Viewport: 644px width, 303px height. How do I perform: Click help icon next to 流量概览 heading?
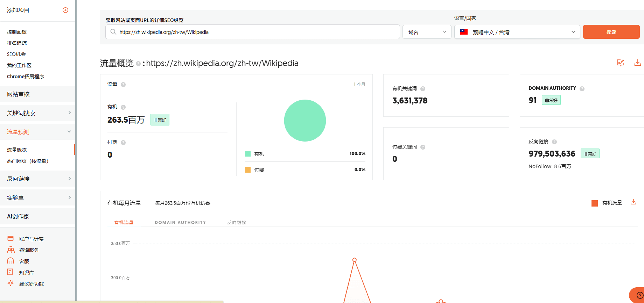coord(138,64)
